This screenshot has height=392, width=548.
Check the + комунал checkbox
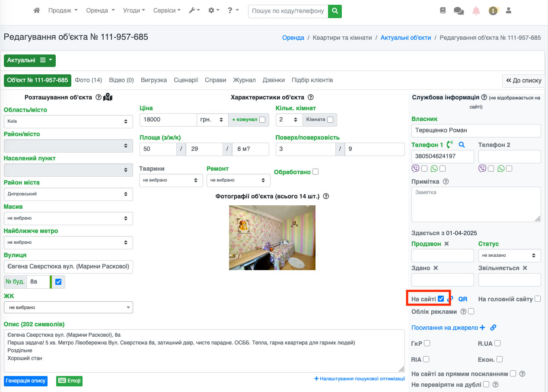(x=262, y=120)
